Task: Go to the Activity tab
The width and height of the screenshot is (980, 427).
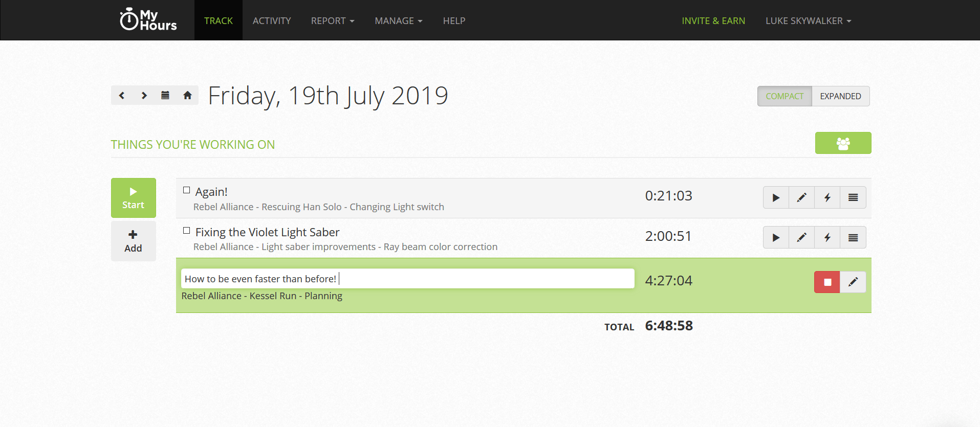Action: click(272, 21)
